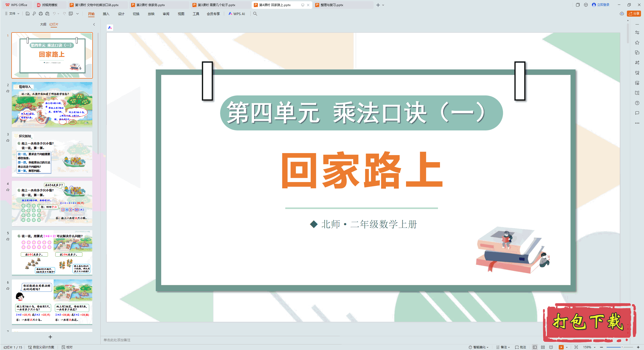Click the zoom slider handle
Viewport: 644px width, 350px height.
[622, 347]
